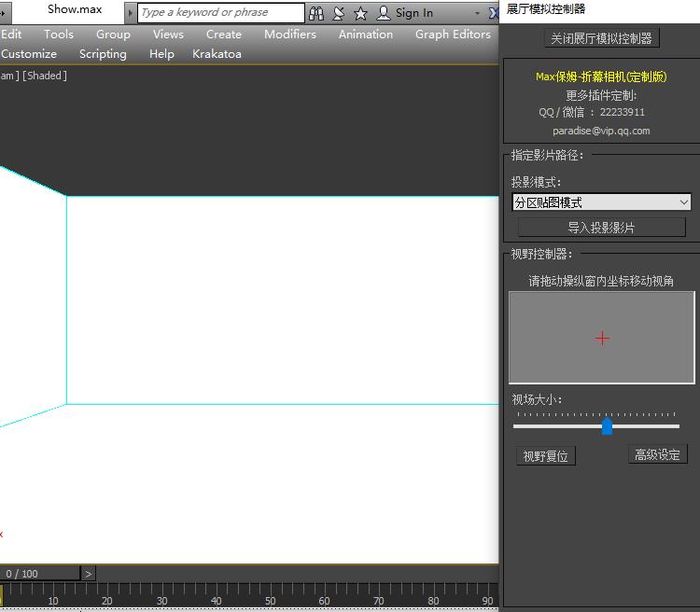Open the Krakatoa menu
The width and height of the screenshot is (700, 612).
217,54
